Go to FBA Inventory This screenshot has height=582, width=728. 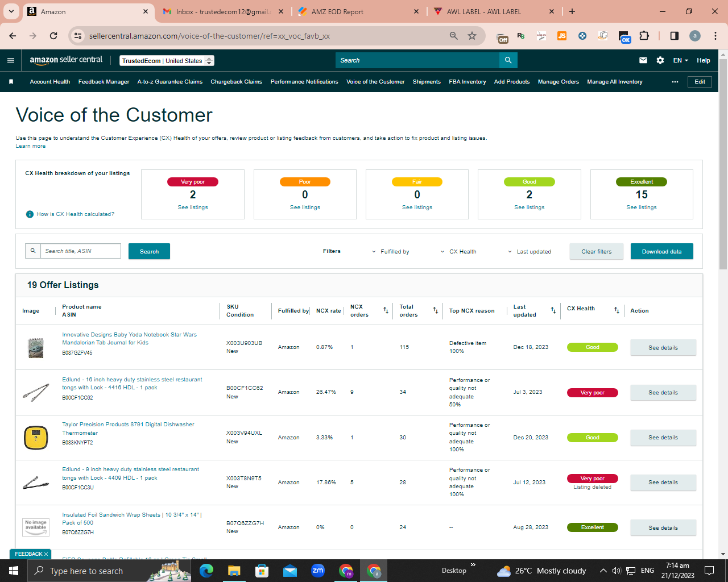tap(468, 82)
